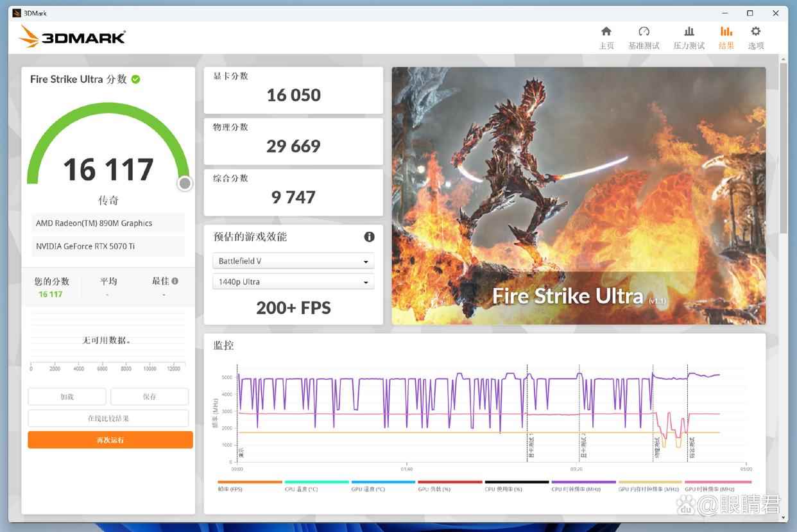Viewport: 797px width, 532px height.
Task: Go to the 主页 home tab
Action: coord(606,38)
